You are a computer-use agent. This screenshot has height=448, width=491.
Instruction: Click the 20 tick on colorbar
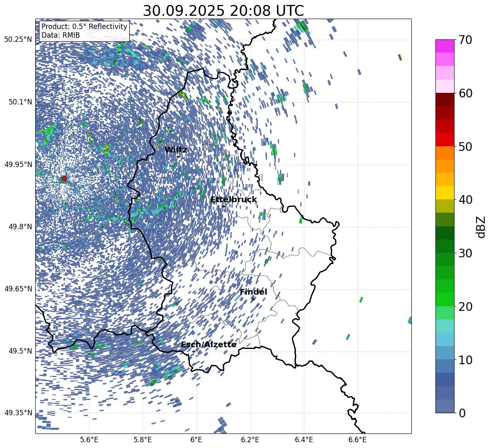(465, 307)
